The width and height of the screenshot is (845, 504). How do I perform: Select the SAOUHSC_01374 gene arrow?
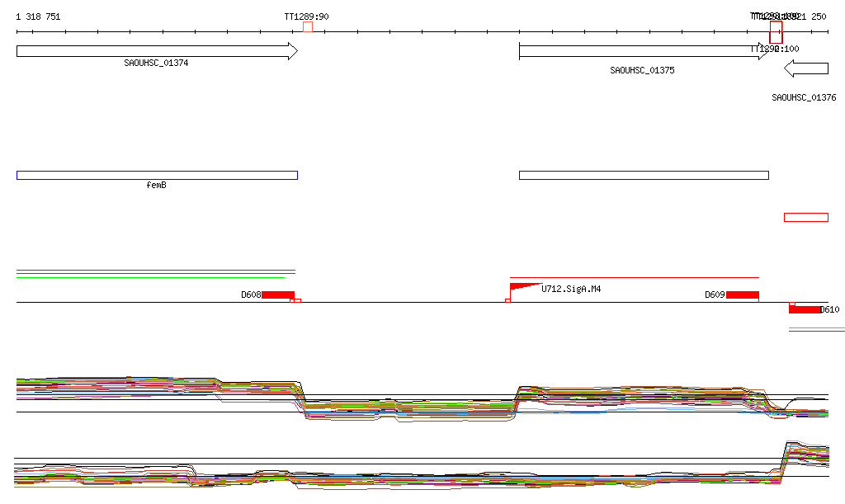pos(157,51)
